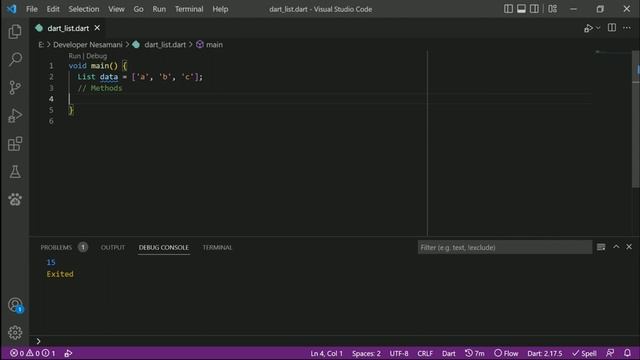Click the 7m time tracker status item
The height and width of the screenshot is (360, 640).
[x=475, y=353]
